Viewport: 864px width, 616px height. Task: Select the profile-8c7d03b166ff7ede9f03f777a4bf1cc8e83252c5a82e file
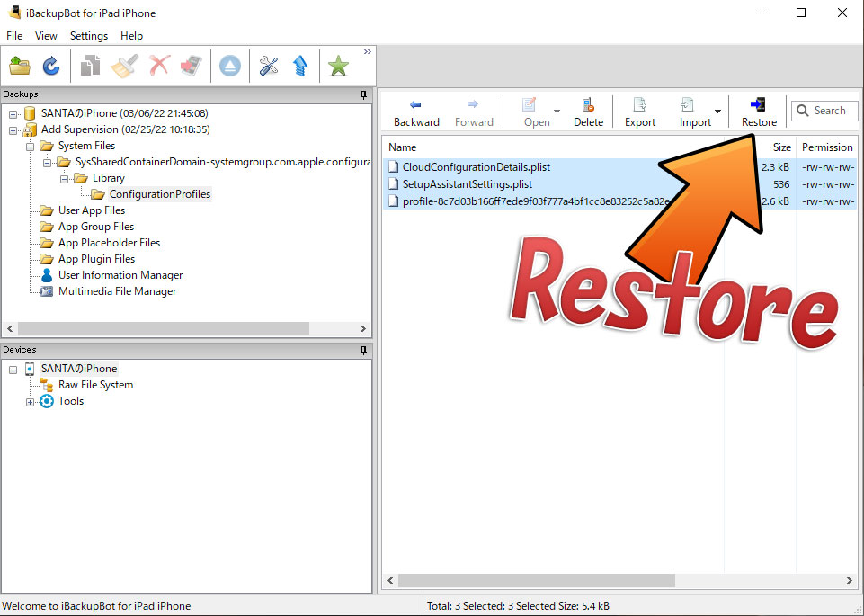point(536,201)
